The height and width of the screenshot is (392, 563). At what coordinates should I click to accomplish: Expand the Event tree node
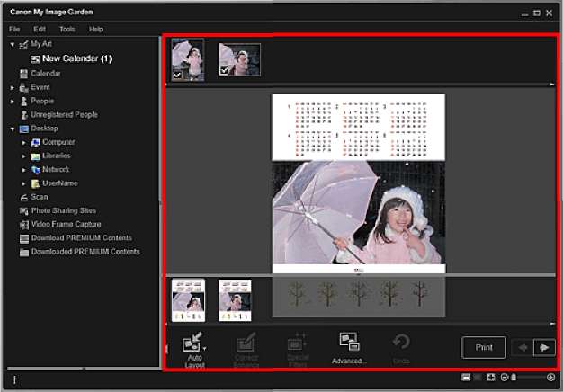(13, 87)
